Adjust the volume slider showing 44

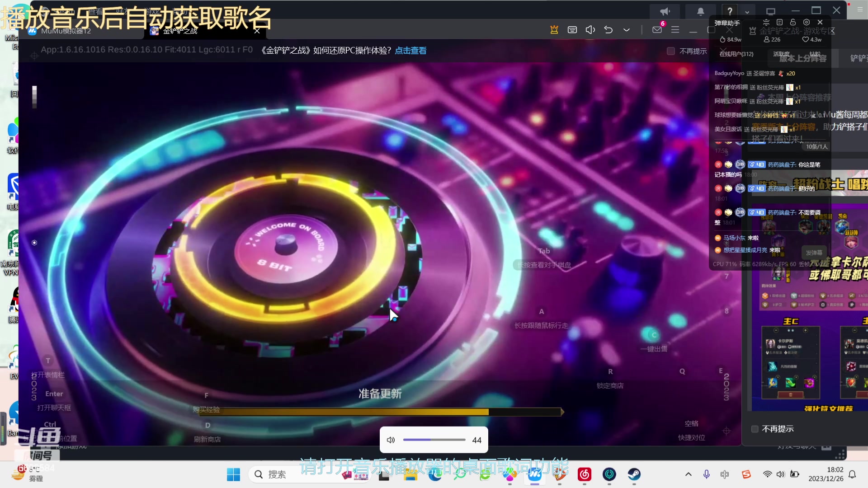click(x=434, y=440)
